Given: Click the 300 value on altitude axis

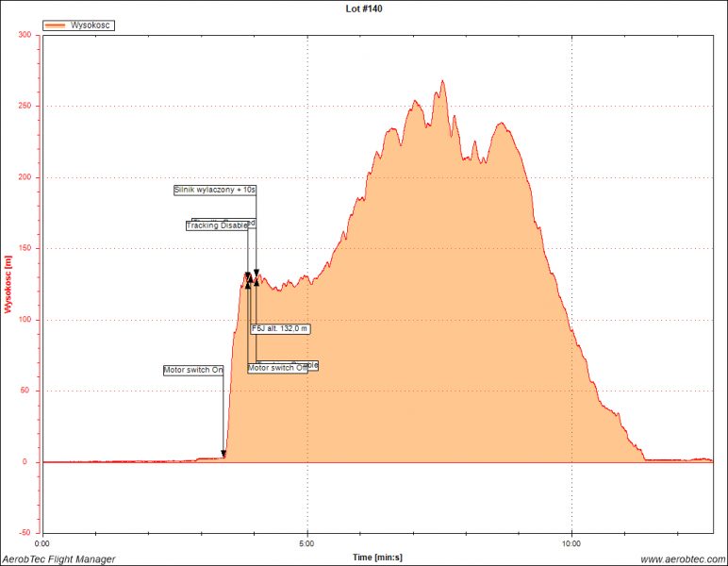Looking at the screenshot, I should (x=25, y=35).
